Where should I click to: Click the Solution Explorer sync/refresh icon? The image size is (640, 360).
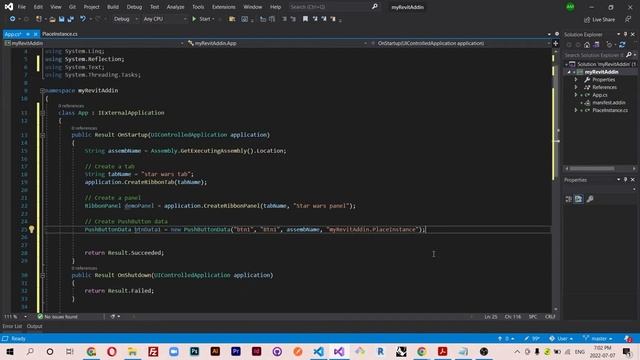pos(622,45)
